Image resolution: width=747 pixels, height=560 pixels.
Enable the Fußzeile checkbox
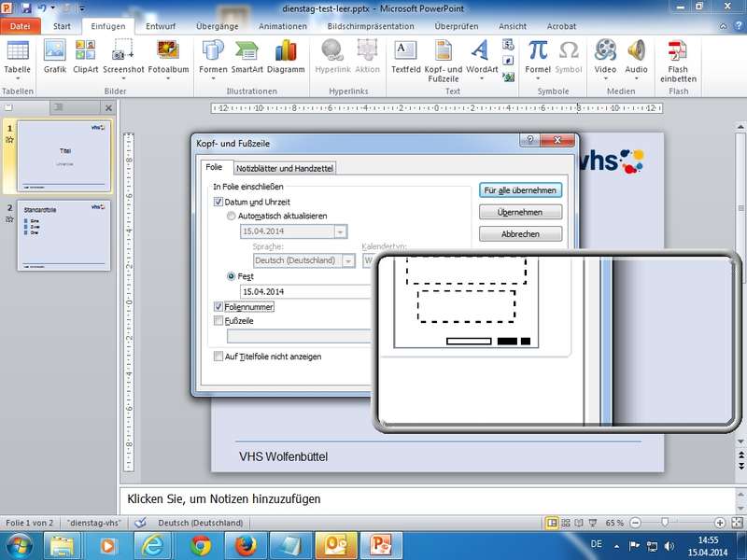coord(218,320)
